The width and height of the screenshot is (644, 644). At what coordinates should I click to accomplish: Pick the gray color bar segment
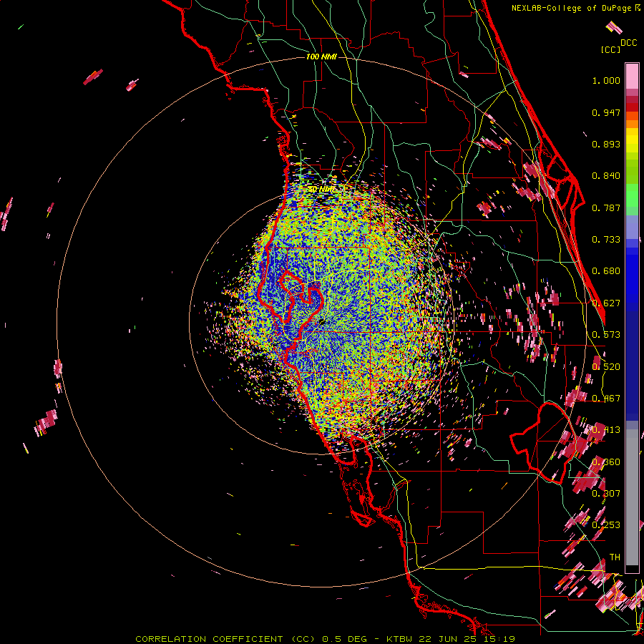click(x=632, y=497)
